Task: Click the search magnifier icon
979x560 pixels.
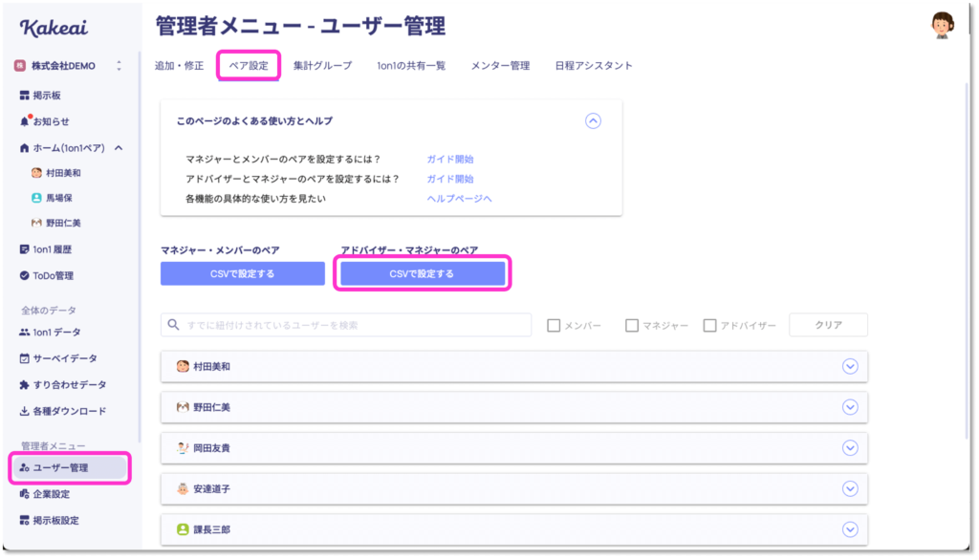Action: click(x=174, y=325)
